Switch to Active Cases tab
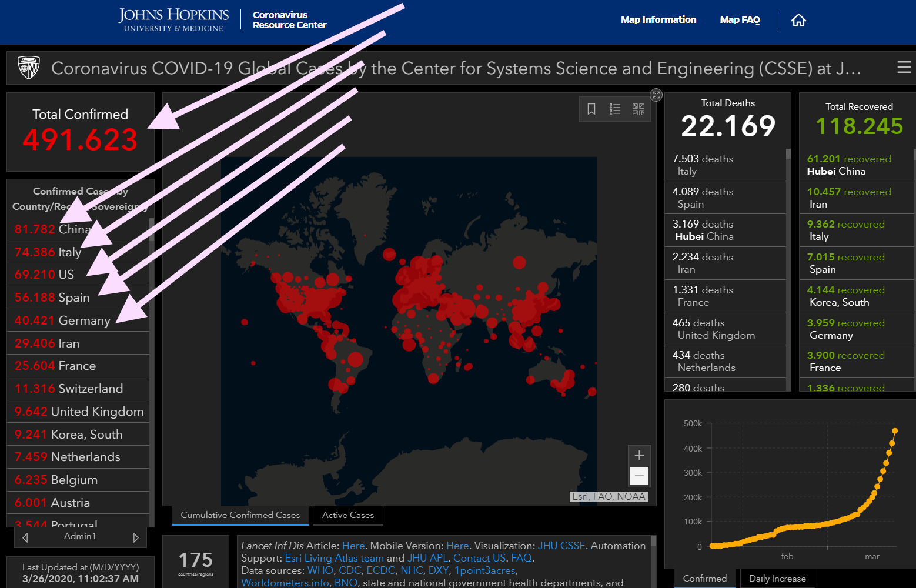This screenshot has height=588, width=916. (348, 515)
